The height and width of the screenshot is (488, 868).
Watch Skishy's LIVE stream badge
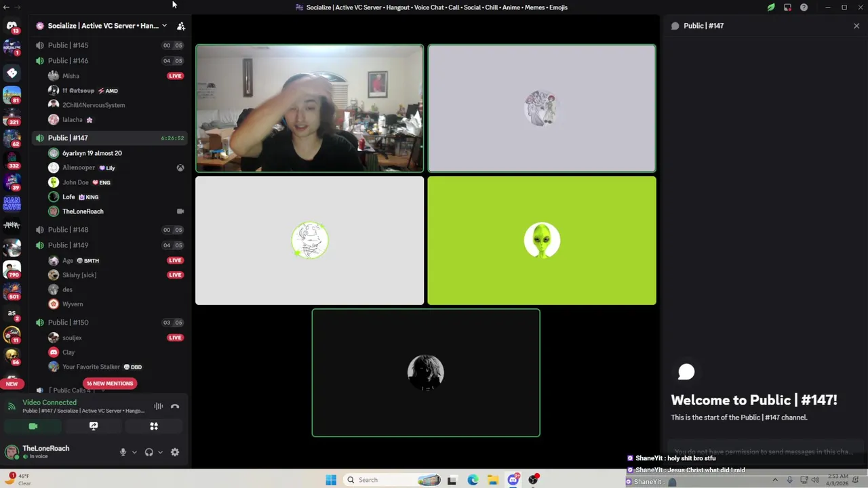point(175,275)
